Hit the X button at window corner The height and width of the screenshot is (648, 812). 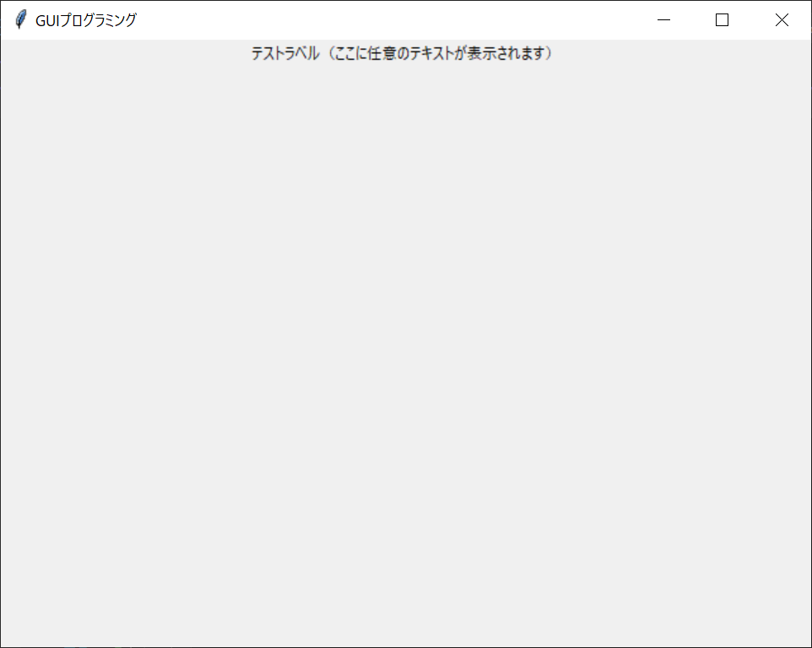click(782, 19)
